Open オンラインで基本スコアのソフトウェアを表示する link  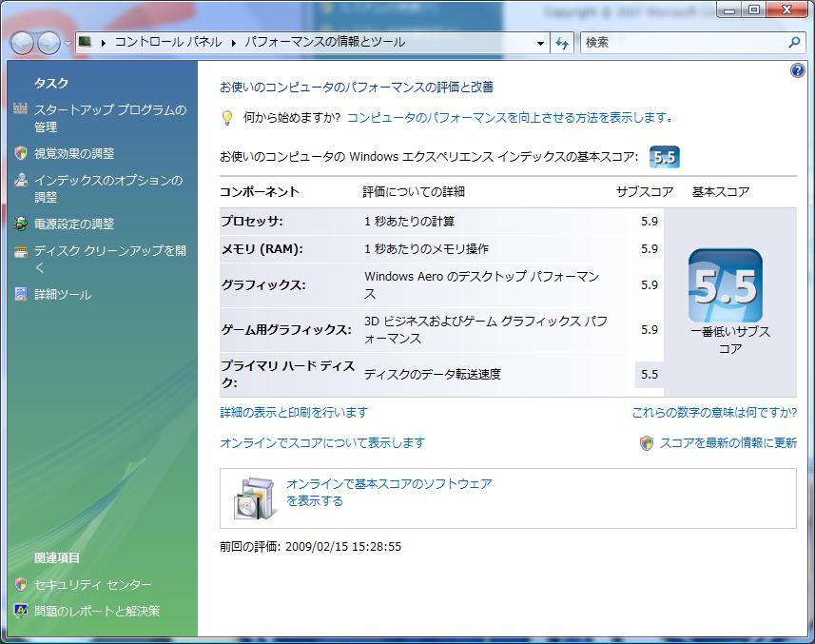click(389, 492)
